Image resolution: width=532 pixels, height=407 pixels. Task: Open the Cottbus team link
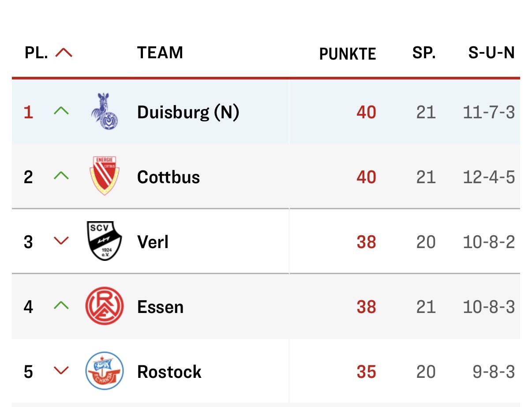[169, 177]
